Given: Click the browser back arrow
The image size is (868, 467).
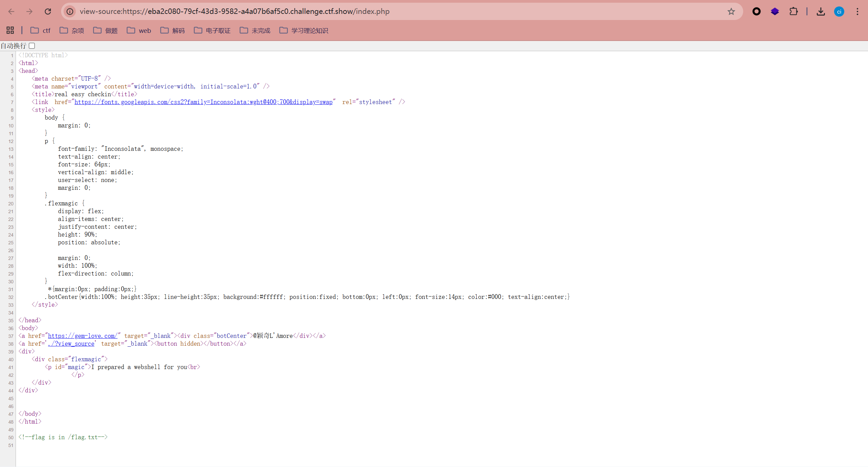Looking at the screenshot, I should coord(11,12).
